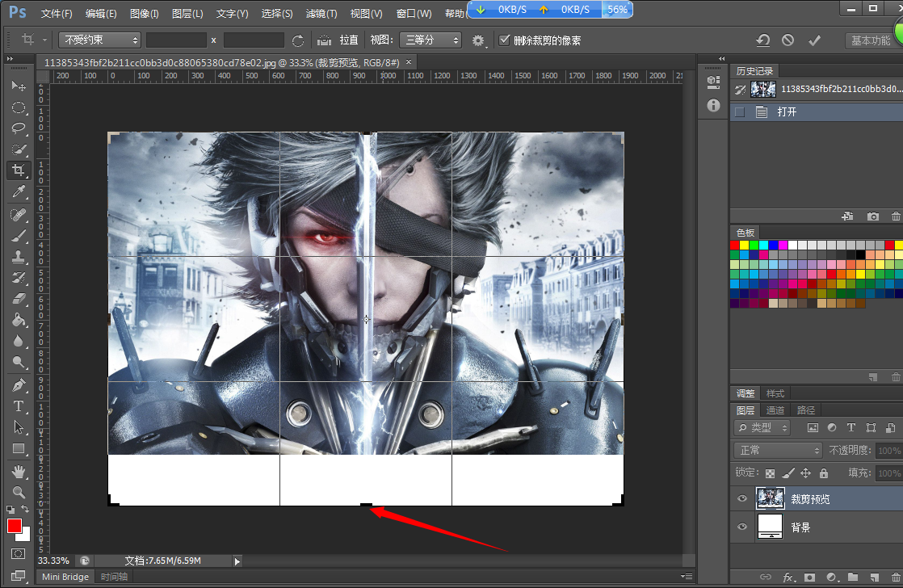
Task: Select the History Brush tool
Action: (19, 278)
